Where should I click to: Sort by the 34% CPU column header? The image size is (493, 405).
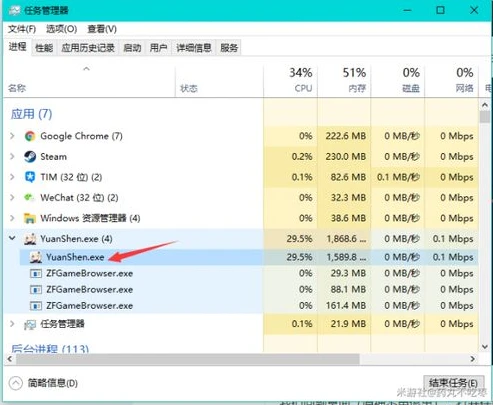click(290, 81)
